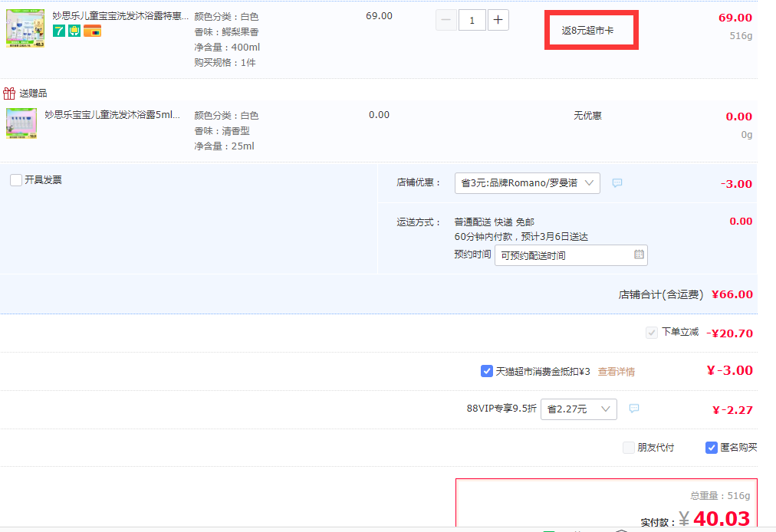Viewport: 776px width, 532px height.
Task: Click the quantity input field showing 1
Action: (x=472, y=20)
